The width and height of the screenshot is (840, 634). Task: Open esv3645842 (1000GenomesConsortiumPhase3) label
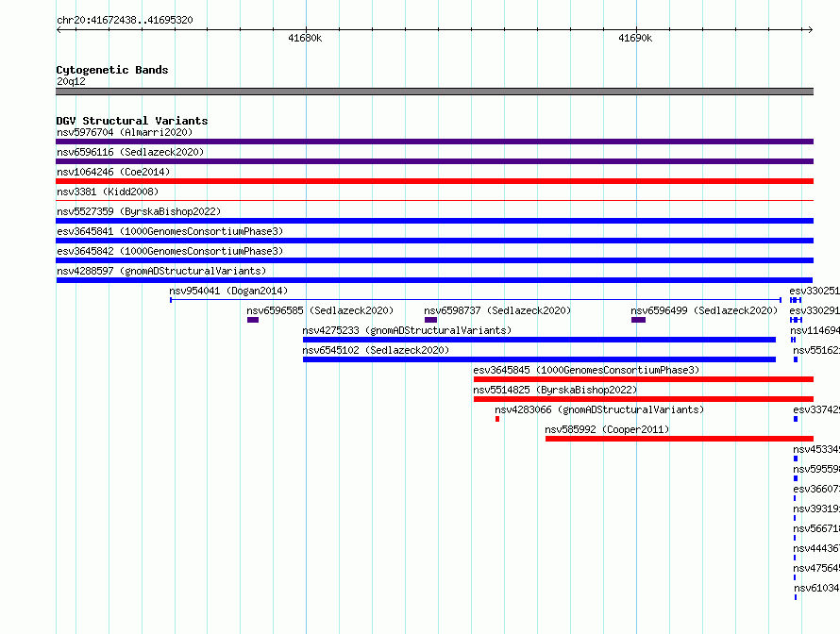coord(170,251)
